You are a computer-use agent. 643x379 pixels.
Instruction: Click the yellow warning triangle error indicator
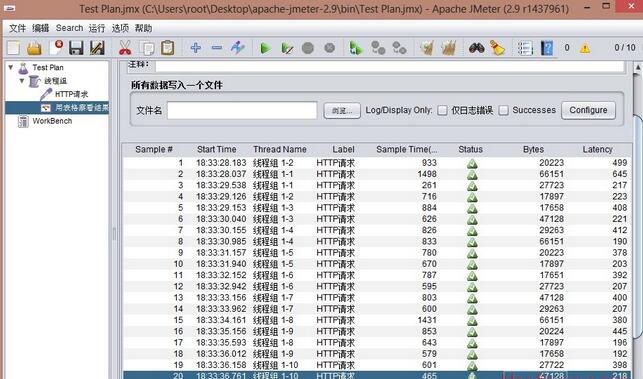click(x=585, y=48)
